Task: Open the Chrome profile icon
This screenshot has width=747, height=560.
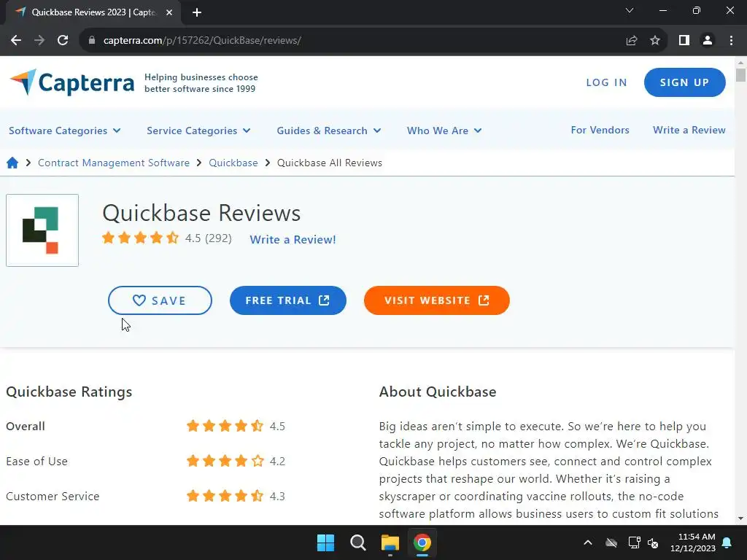Action: point(708,41)
